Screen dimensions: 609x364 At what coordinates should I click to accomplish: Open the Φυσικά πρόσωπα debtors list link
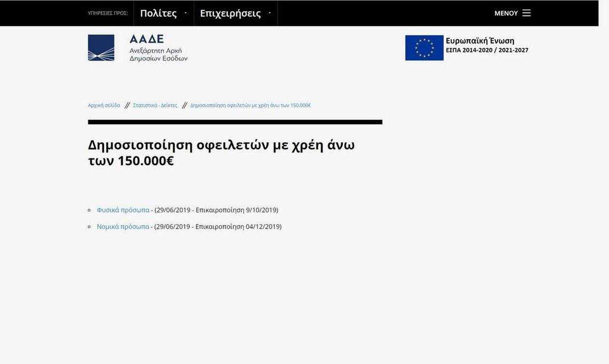(x=123, y=210)
